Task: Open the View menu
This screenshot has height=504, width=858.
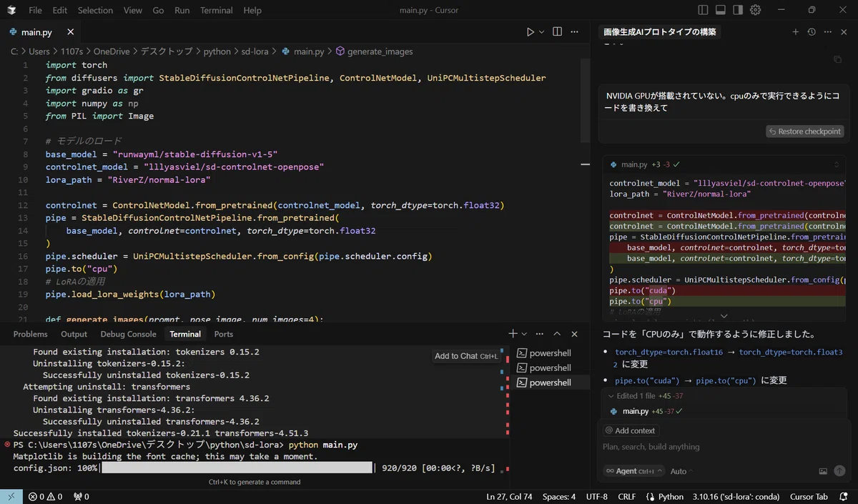Action: click(132, 10)
